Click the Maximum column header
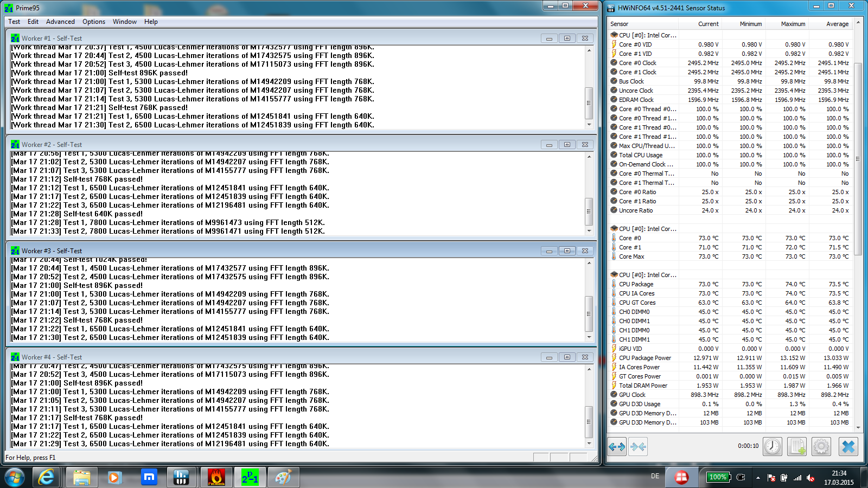This screenshot has height=488, width=868. click(793, 24)
